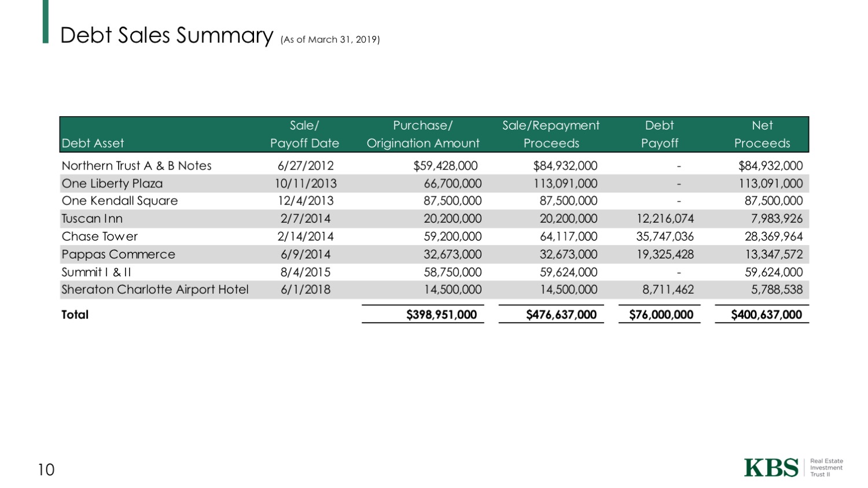Click the origination amount $59,428,000
This screenshot has width=868, height=488.
[446, 166]
